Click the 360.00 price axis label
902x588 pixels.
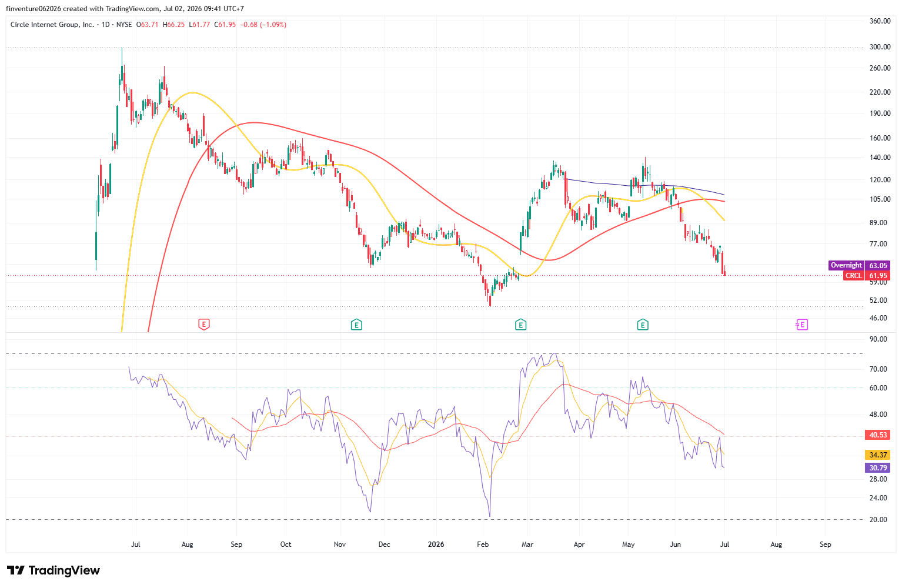[880, 21]
